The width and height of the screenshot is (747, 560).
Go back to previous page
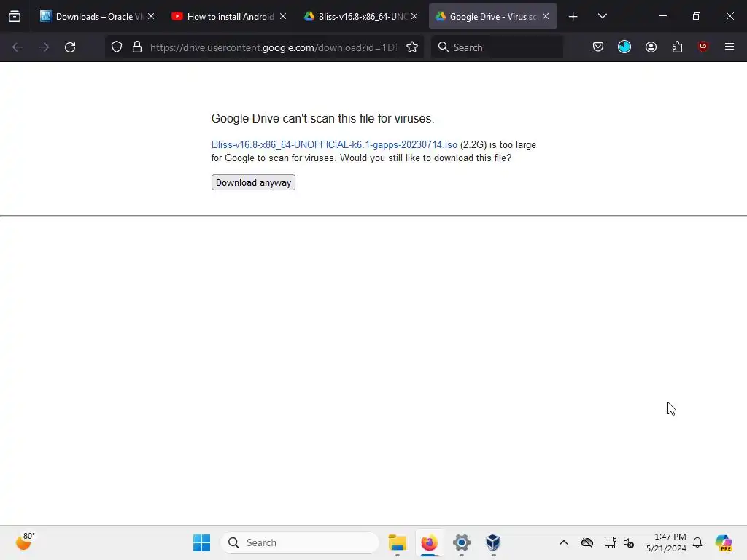[18, 47]
